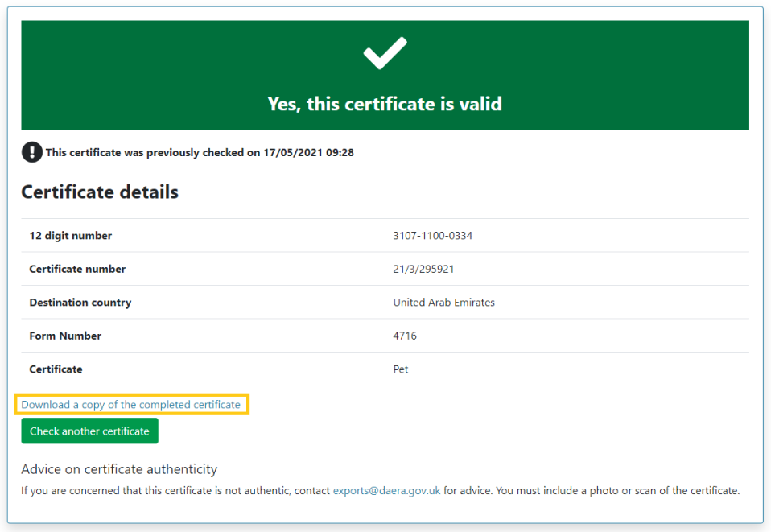Image resolution: width=771 pixels, height=532 pixels.
Task: Click the 'Certificate' label beside Pet
Action: [x=56, y=369]
